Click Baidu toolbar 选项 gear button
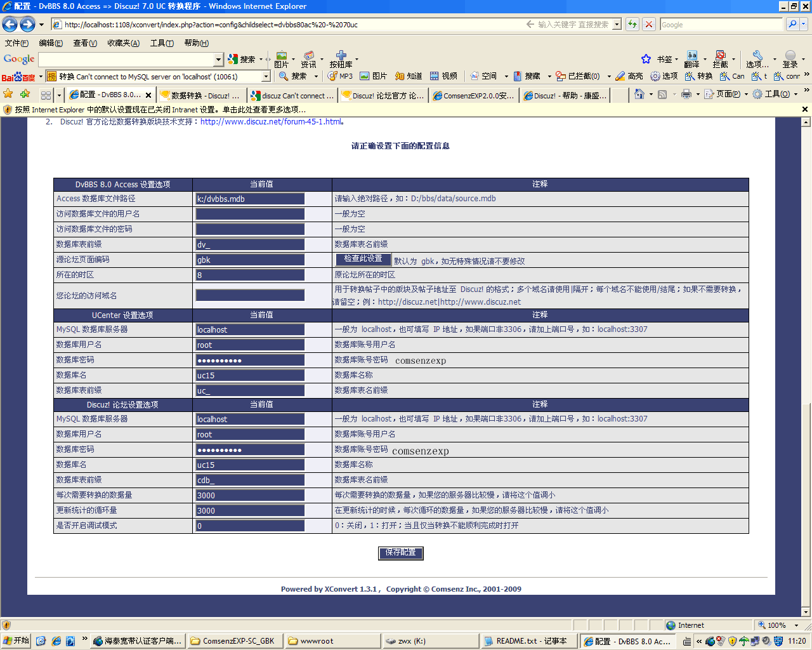812x650 pixels. click(664, 76)
